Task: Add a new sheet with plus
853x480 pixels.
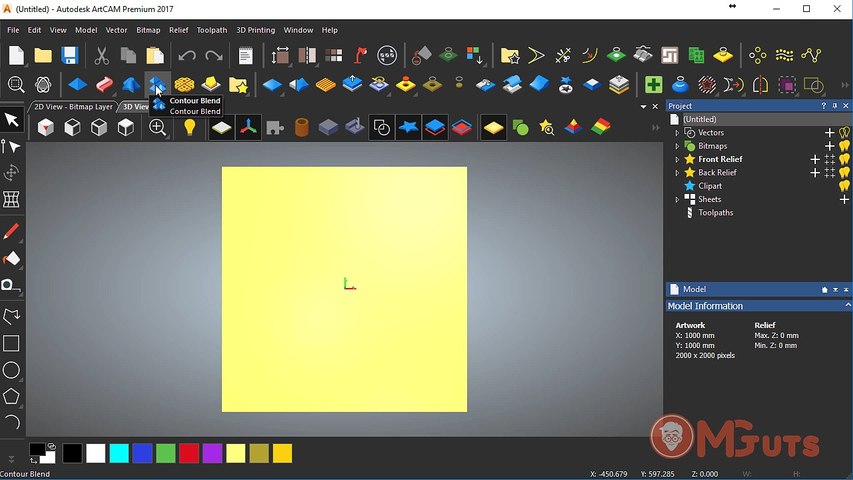Action: 844,199
